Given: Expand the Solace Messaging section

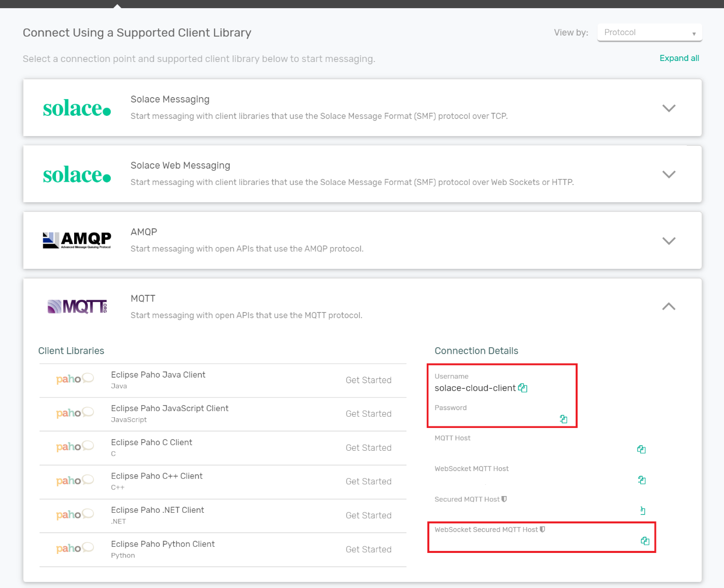Looking at the screenshot, I should pos(669,108).
